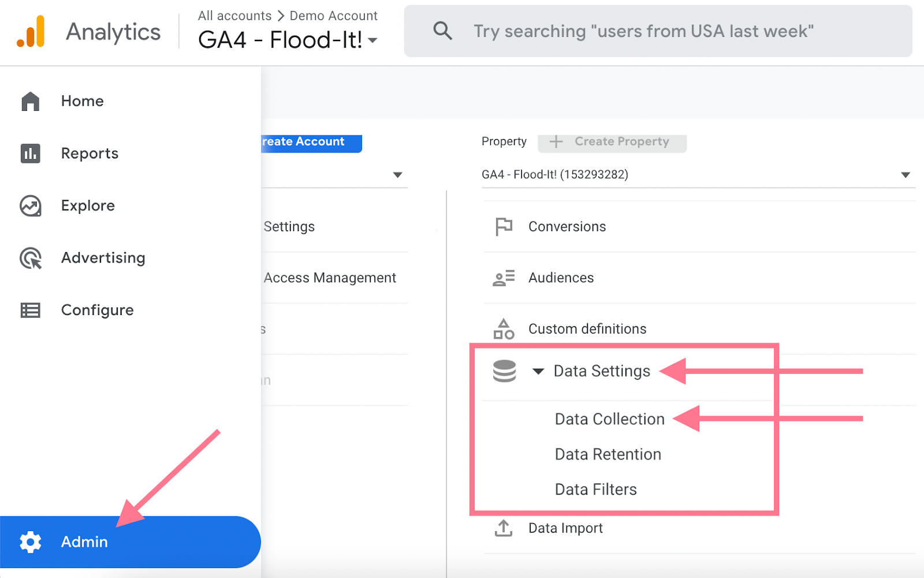Click the Data Import upload icon
The height and width of the screenshot is (578, 924).
503,528
